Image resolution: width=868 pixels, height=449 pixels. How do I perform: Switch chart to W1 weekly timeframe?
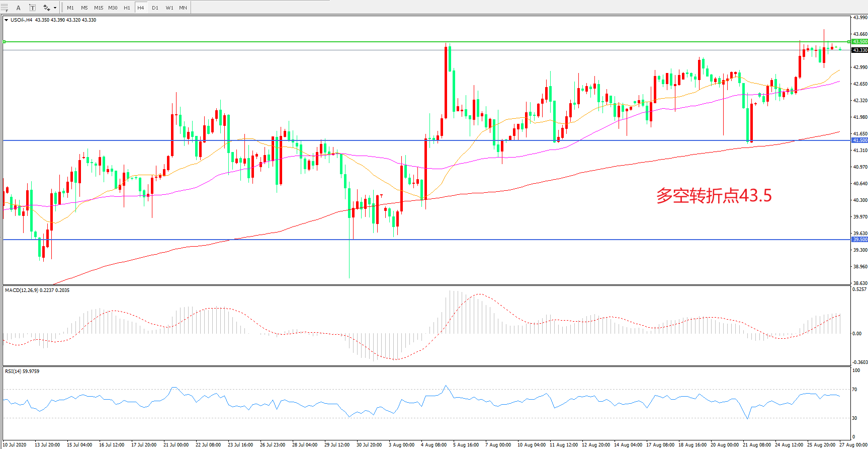169,8
